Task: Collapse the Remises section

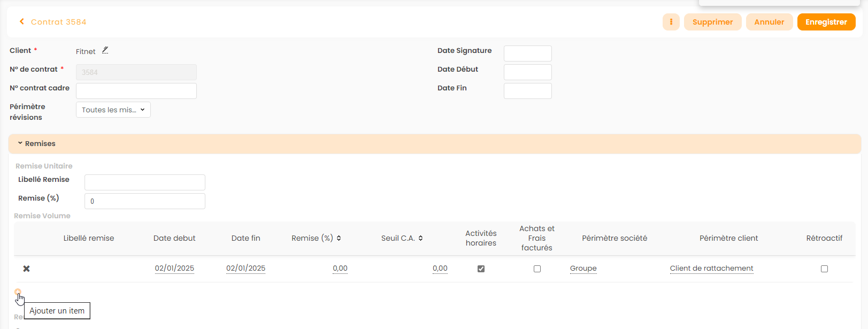Action: pos(20,143)
